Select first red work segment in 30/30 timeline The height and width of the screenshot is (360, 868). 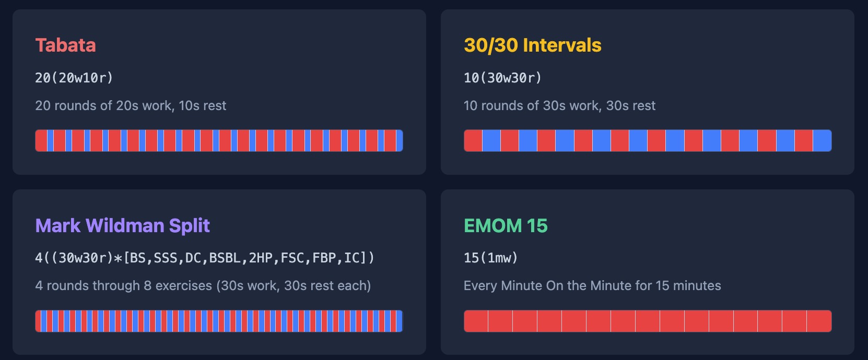pos(473,141)
